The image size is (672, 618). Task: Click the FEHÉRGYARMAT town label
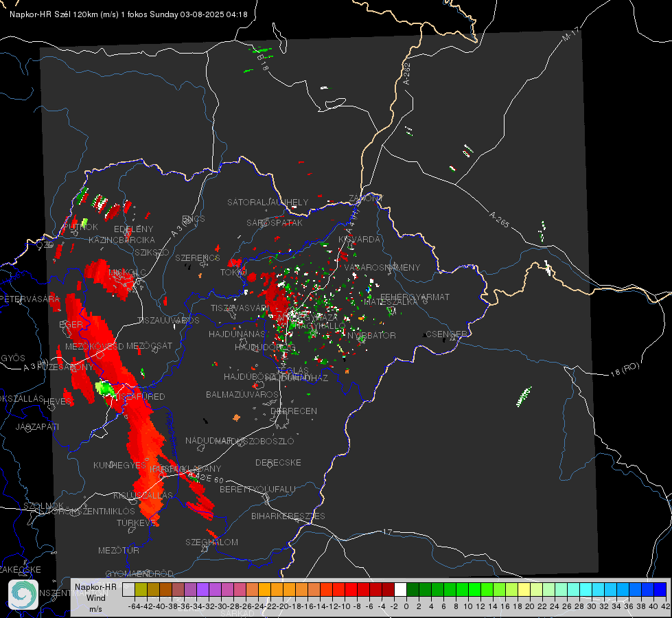tap(415, 297)
